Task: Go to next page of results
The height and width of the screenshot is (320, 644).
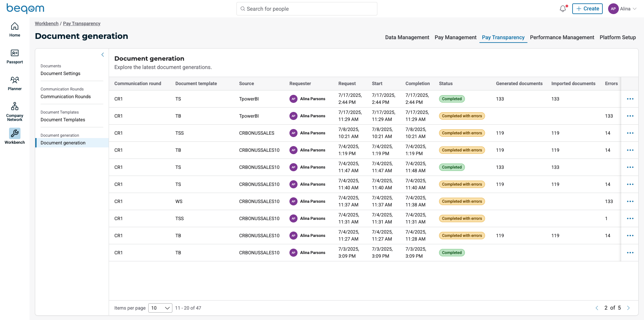Action: (x=628, y=308)
